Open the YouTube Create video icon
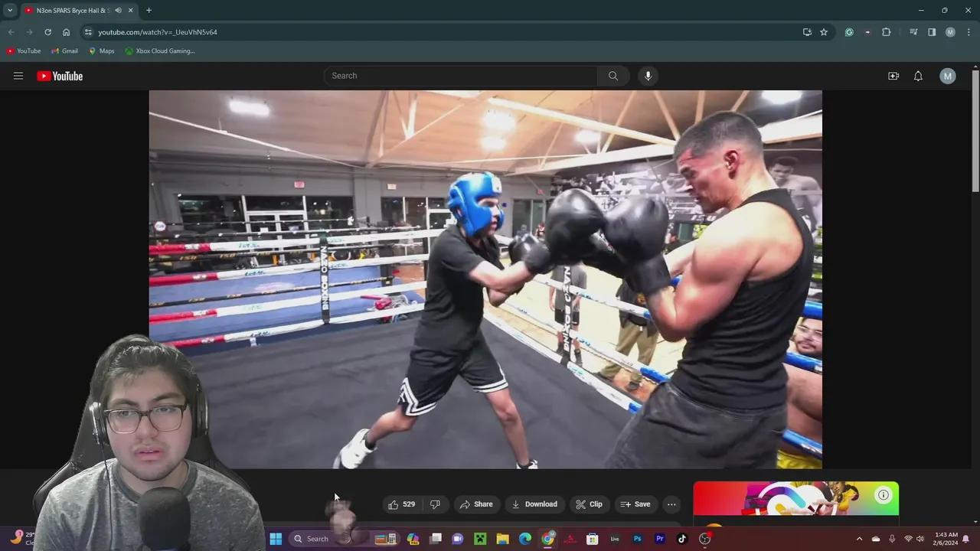Screen dimensions: 980x551 point(893,76)
